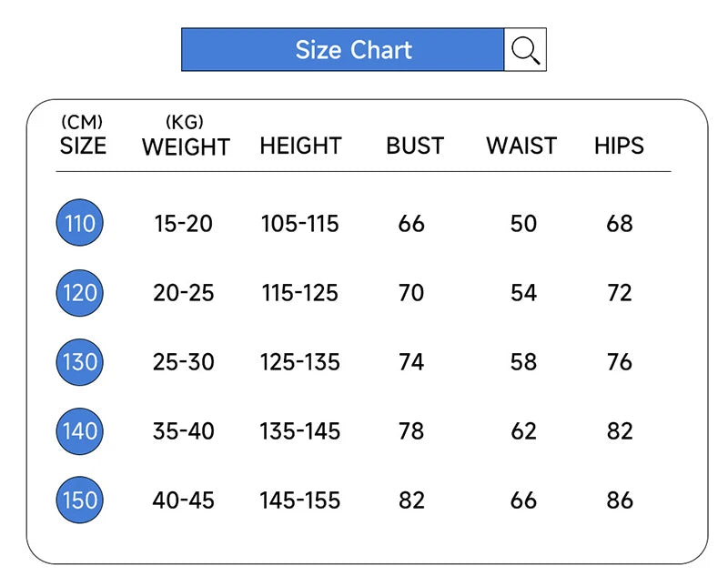
Task: Click the 135-145 height value
Action: coord(299,431)
